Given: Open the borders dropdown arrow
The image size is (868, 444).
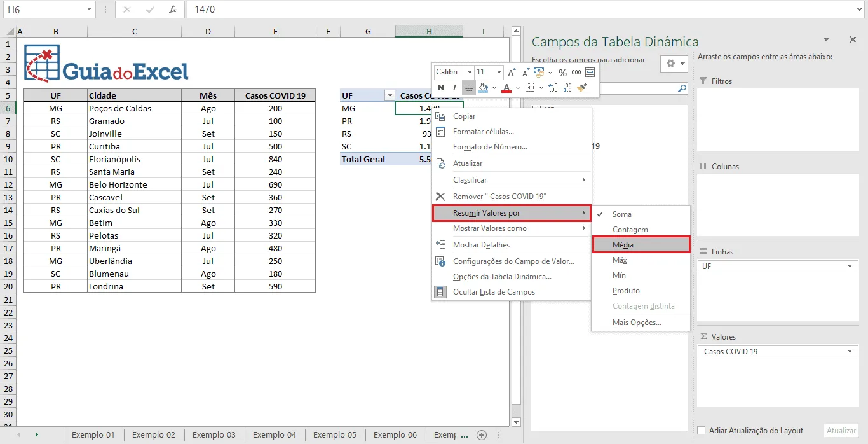Looking at the screenshot, I should pos(540,88).
